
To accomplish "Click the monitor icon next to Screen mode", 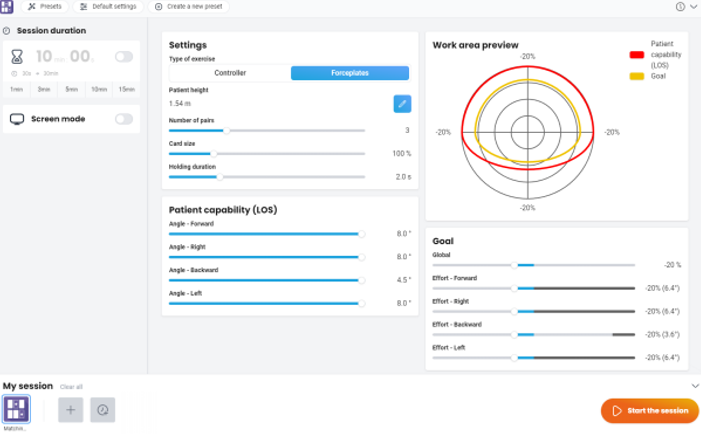I will pos(16,119).
